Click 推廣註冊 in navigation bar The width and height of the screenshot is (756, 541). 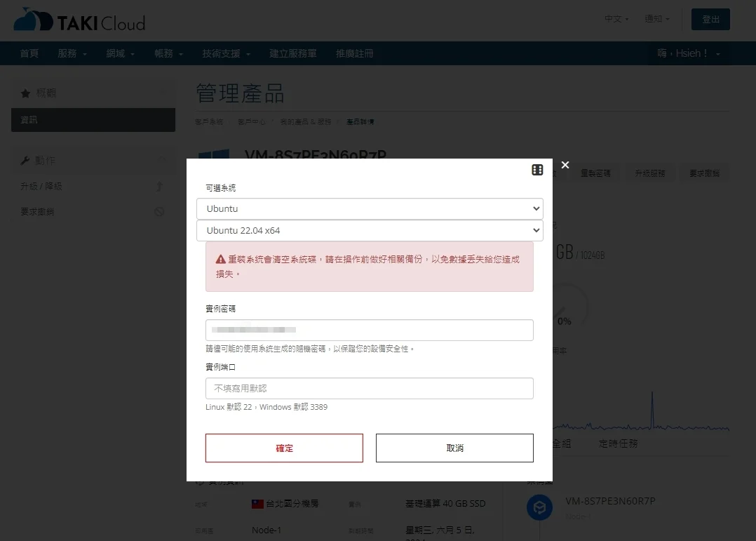354,53
